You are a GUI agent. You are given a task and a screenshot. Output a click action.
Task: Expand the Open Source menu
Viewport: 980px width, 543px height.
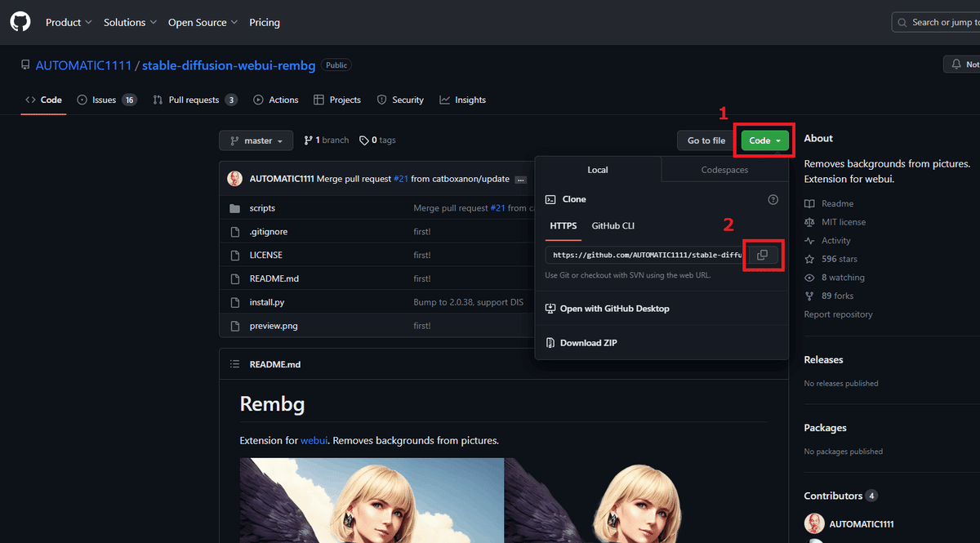(x=203, y=22)
